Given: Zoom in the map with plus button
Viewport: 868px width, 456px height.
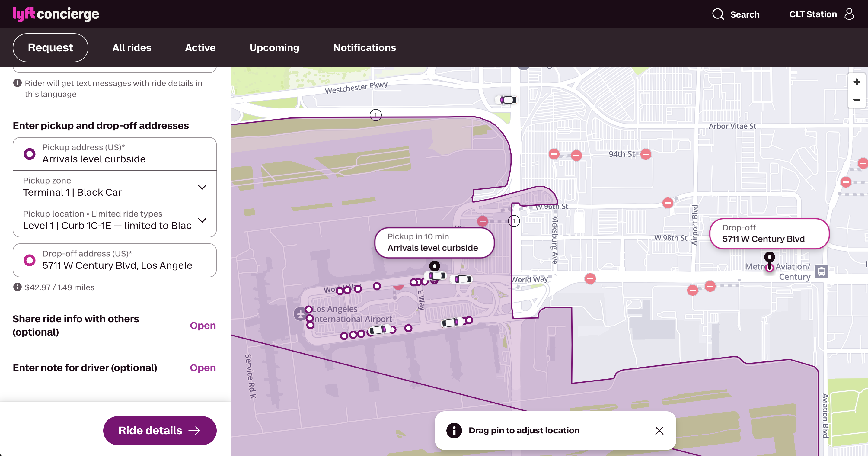Looking at the screenshot, I should [857, 82].
